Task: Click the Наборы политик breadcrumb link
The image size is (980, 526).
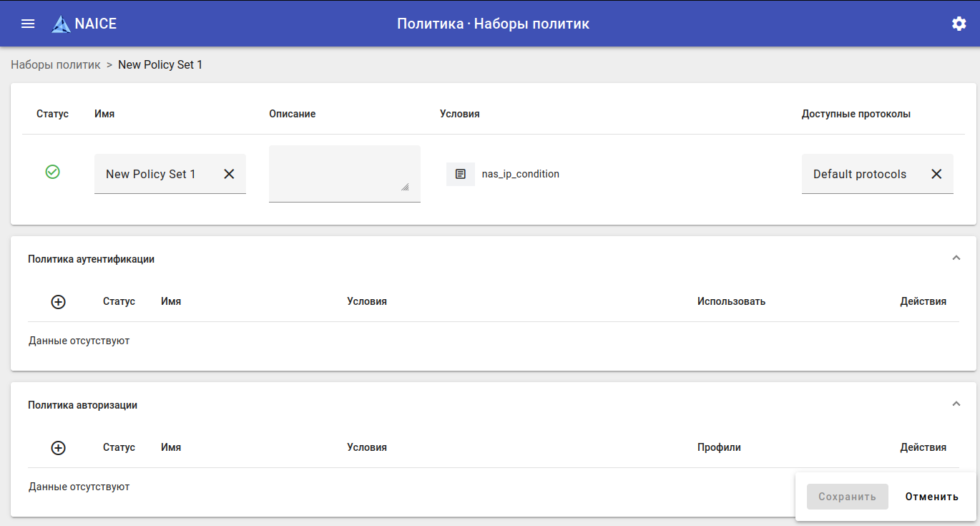Action: pyautogui.click(x=56, y=64)
